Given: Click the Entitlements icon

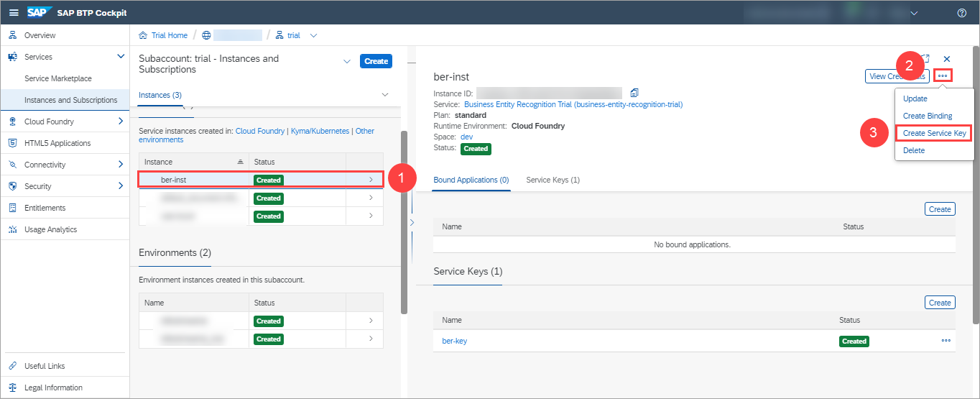Looking at the screenshot, I should click(x=12, y=208).
